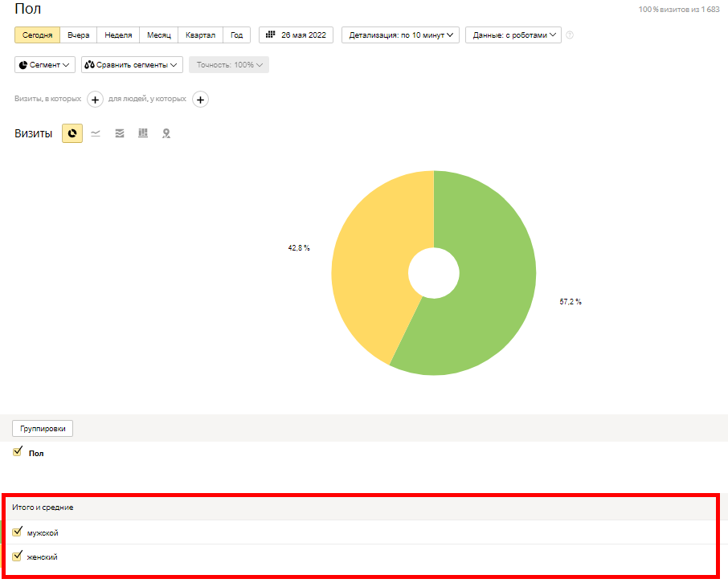Select the 'Неделя' period tab
Image resolution: width=728 pixels, height=583 pixels.
(118, 35)
